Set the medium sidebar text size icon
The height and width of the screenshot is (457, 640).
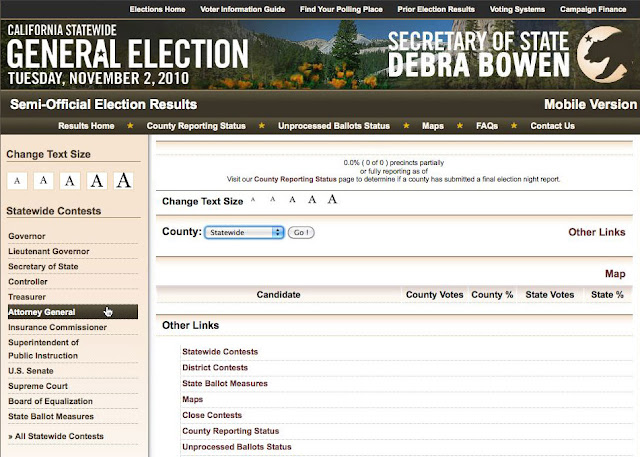coord(70,181)
